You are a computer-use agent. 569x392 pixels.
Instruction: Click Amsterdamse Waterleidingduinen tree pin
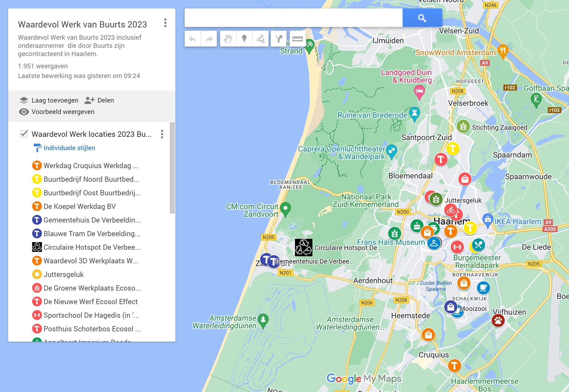coord(263,321)
